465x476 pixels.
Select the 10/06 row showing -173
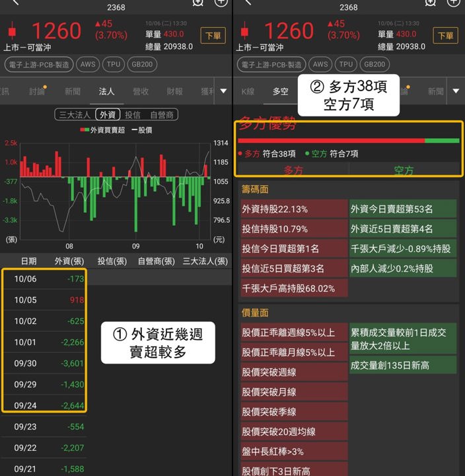(45, 279)
